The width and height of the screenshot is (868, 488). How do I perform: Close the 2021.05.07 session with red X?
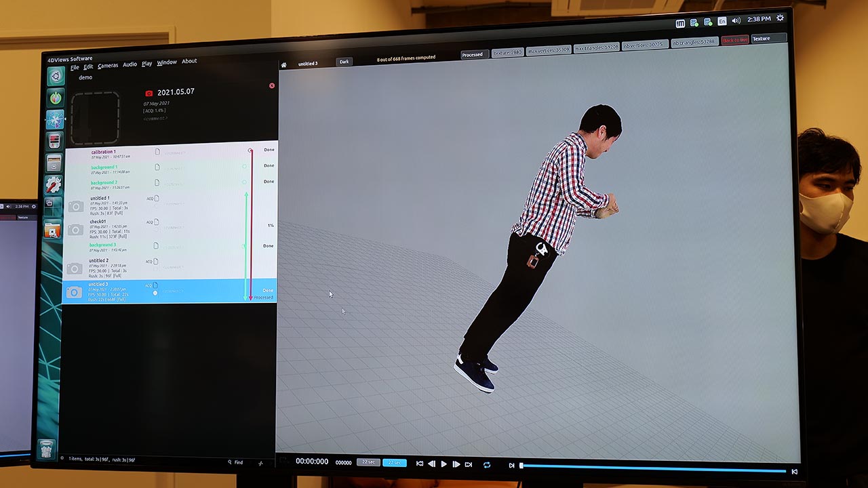click(x=272, y=85)
